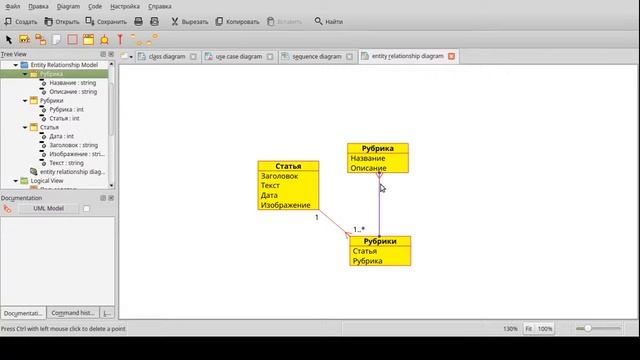Click the red icon in Documentation panel

tap(7, 209)
